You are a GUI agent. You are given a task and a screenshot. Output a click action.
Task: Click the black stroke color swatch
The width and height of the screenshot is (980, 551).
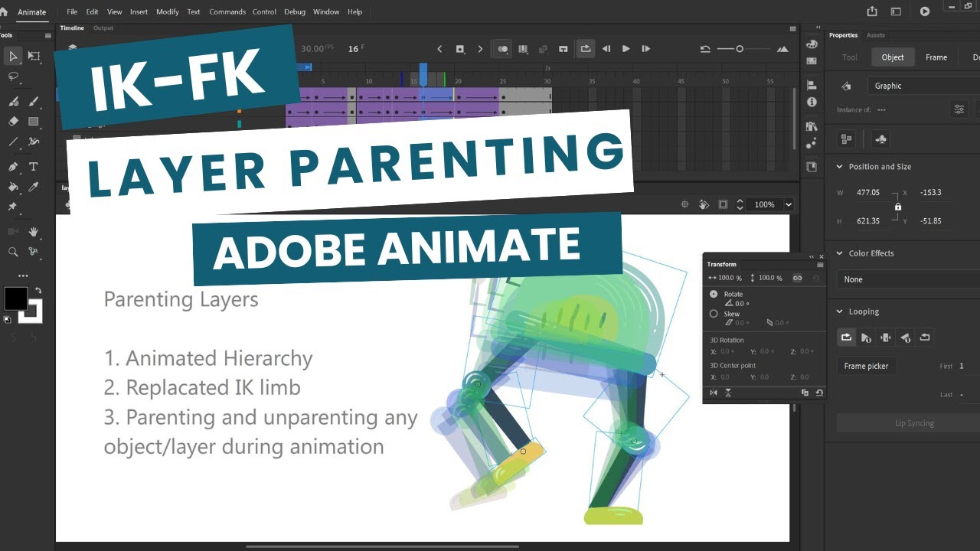16,298
